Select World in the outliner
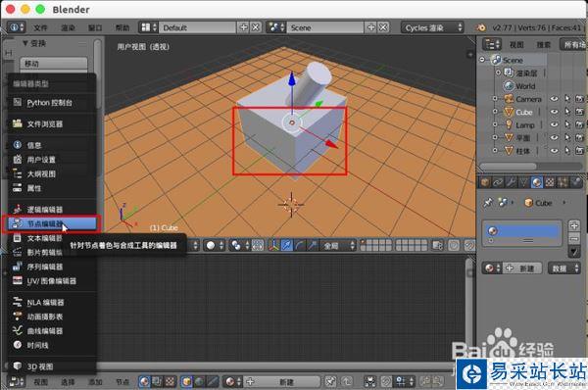 point(525,86)
